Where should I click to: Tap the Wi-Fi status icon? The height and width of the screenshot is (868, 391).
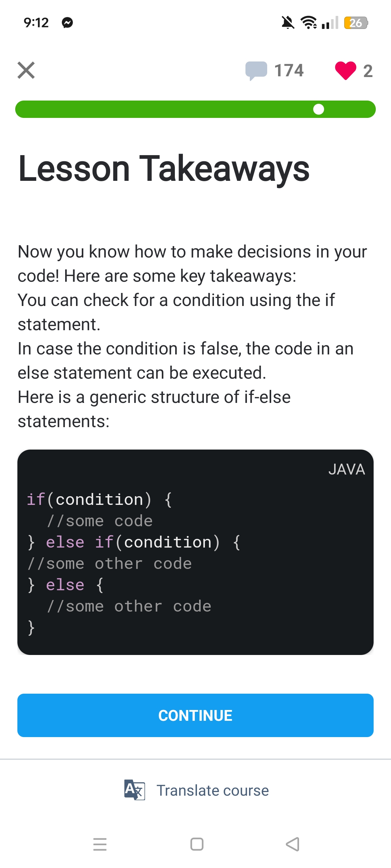pos(309,23)
